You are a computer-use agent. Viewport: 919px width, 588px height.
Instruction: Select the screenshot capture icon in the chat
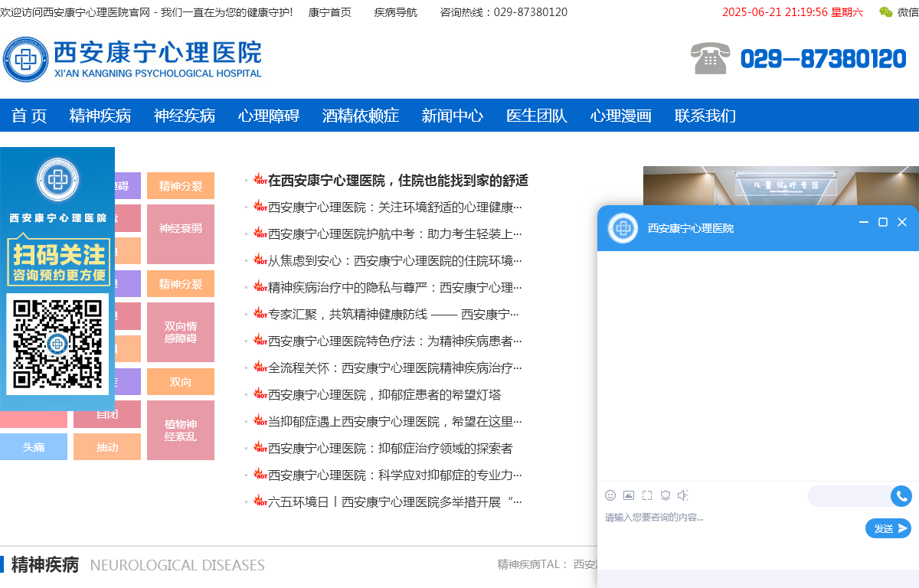(x=646, y=495)
